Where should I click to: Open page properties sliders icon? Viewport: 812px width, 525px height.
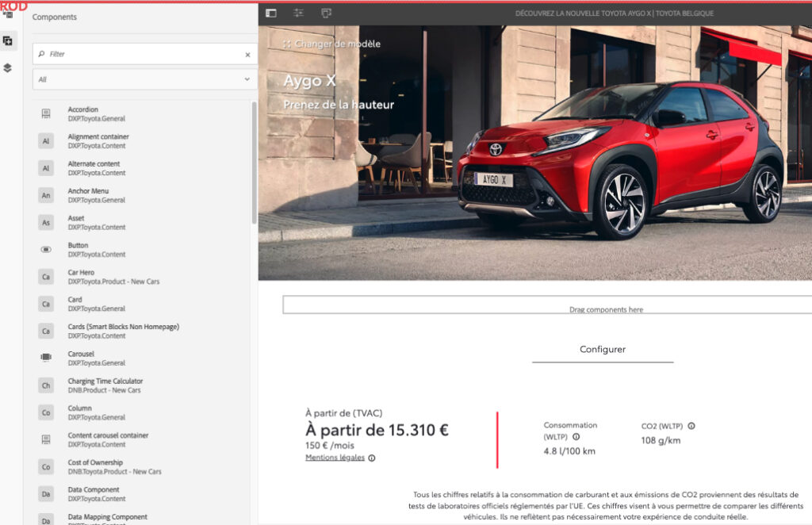[x=298, y=13]
